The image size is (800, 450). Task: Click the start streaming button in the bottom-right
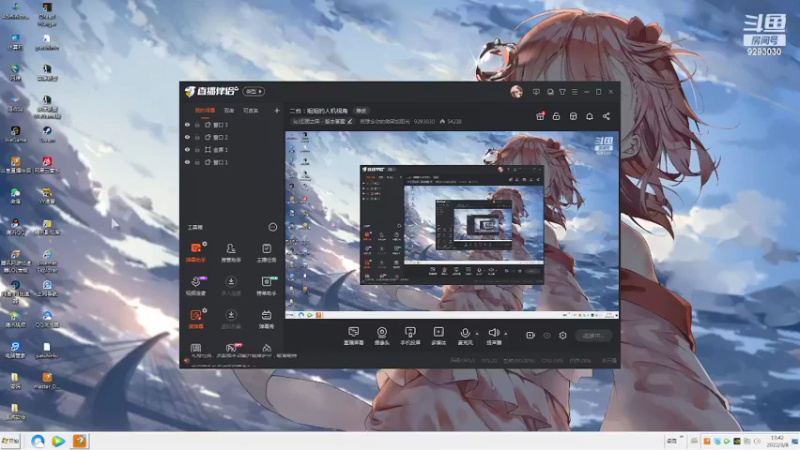593,335
